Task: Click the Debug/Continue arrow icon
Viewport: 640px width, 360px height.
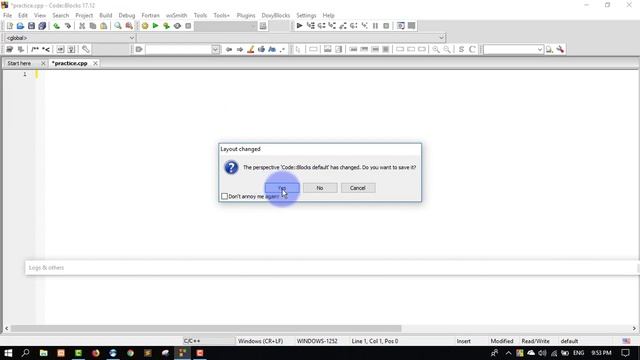Action: click(299, 26)
